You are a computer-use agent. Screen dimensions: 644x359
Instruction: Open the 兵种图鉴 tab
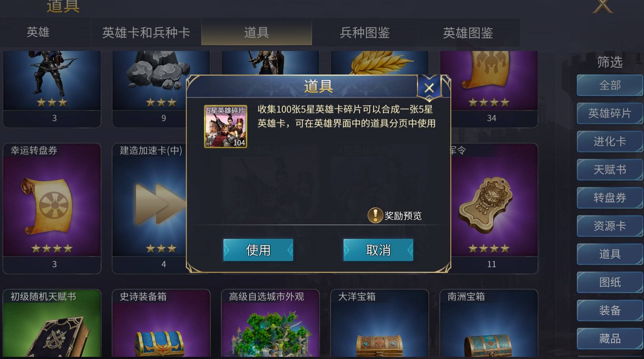click(x=365, y=32)
